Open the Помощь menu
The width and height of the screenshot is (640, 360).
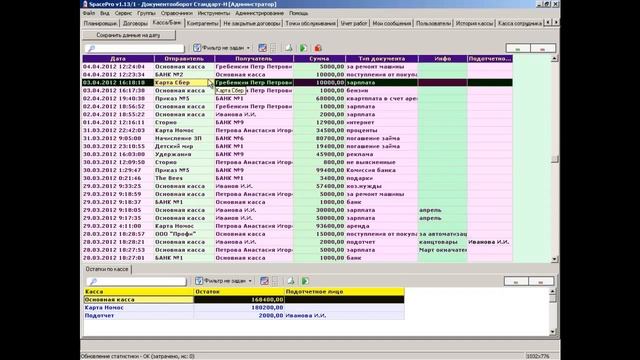point(298,13)
